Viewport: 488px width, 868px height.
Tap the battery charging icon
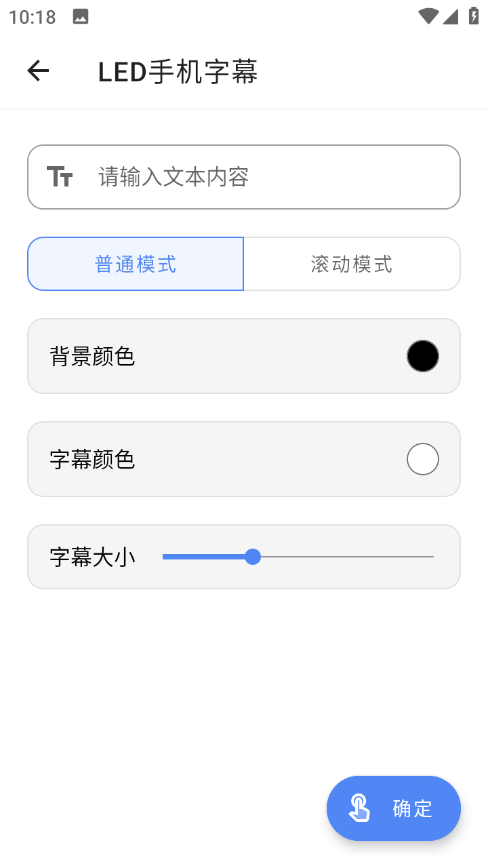point(474,16)
